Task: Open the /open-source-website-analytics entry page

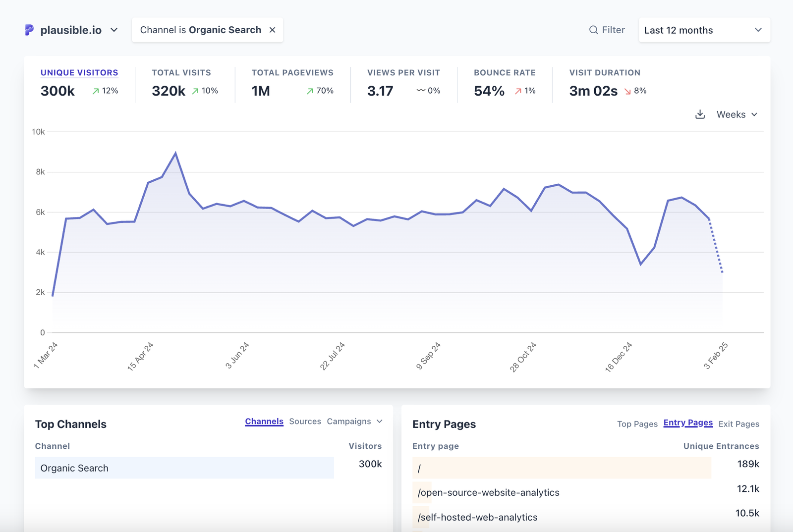Action: point(488,492)
